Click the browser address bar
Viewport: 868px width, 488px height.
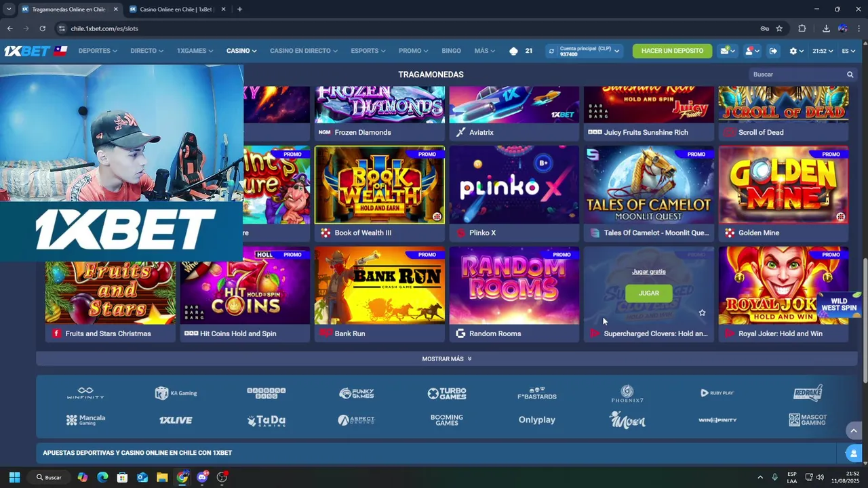(x=407, y=28)
